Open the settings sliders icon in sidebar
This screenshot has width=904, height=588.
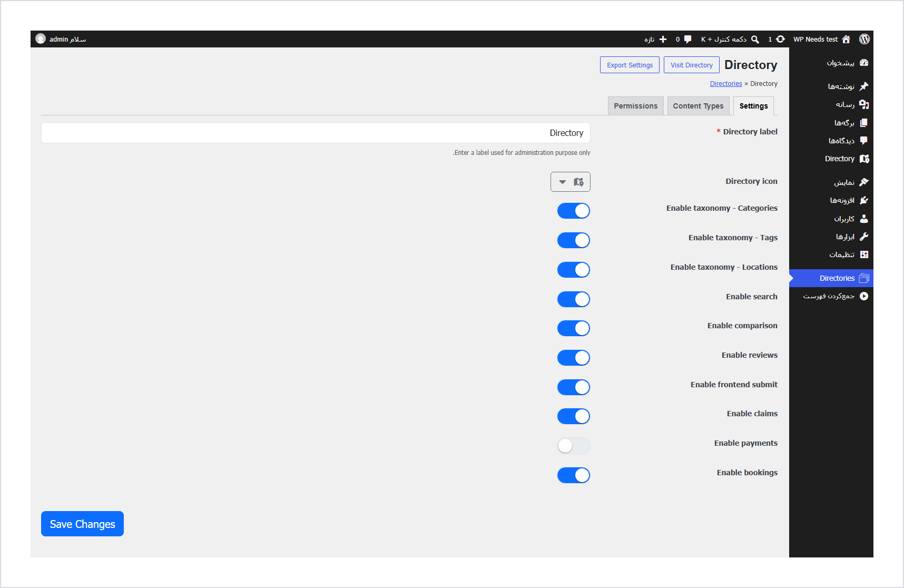[x=864, y=254]
